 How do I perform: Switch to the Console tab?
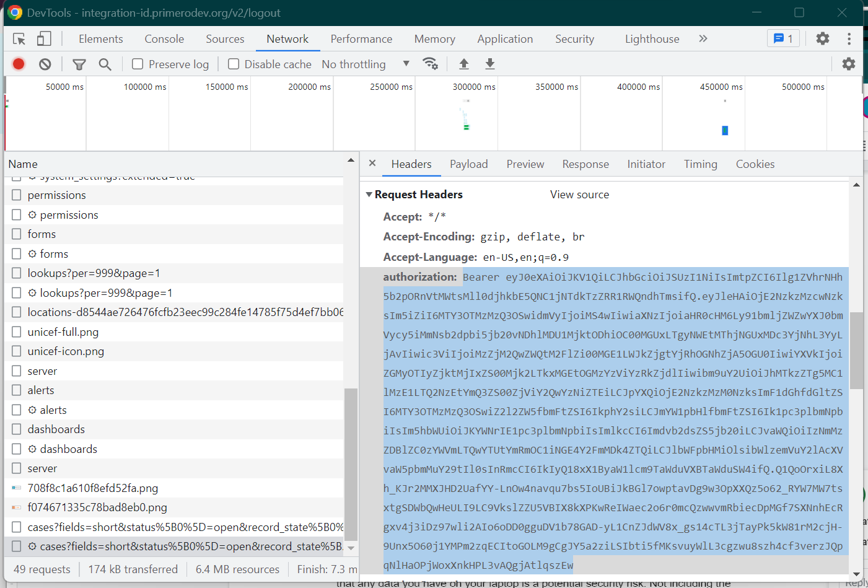click(x=164, y=39)
